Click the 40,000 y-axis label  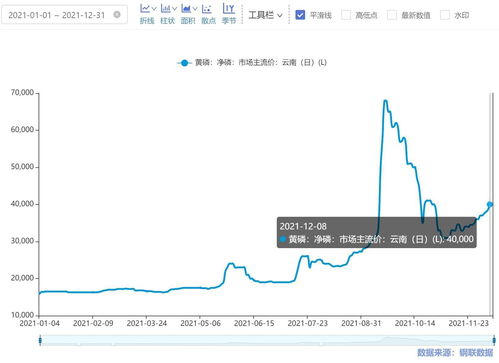click(22, 204)
